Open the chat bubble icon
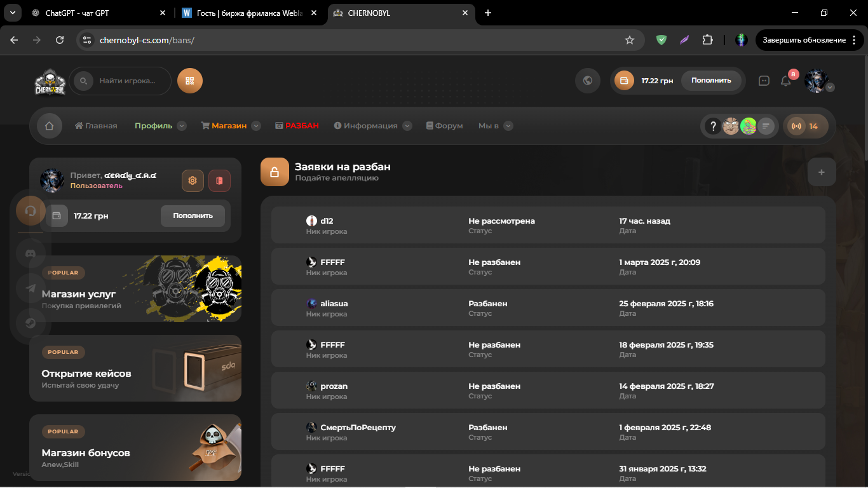This screenshot has height=488, width=868. (764, 81)
